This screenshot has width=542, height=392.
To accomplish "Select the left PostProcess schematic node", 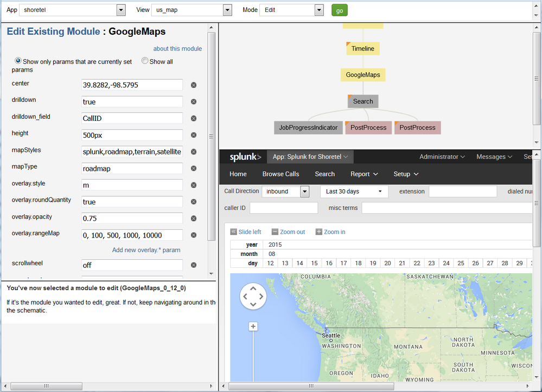I will [368, 127].
